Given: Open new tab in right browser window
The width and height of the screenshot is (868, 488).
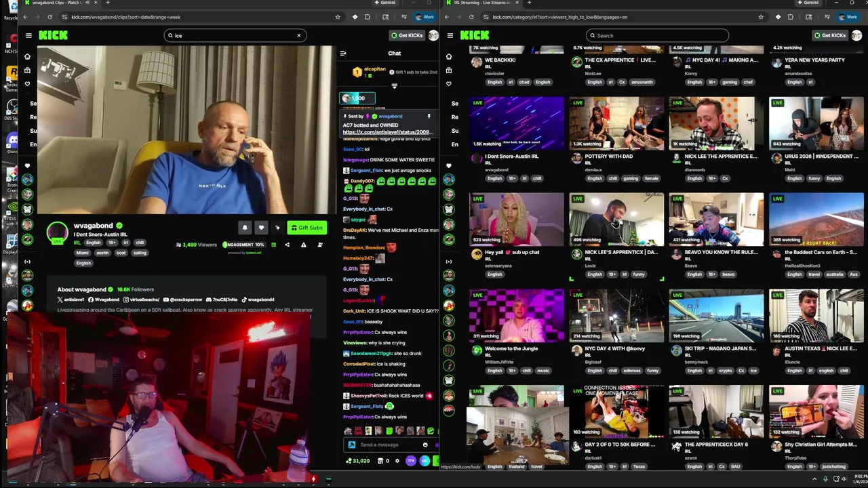Looking at the screenshot, I should [529, 3].
